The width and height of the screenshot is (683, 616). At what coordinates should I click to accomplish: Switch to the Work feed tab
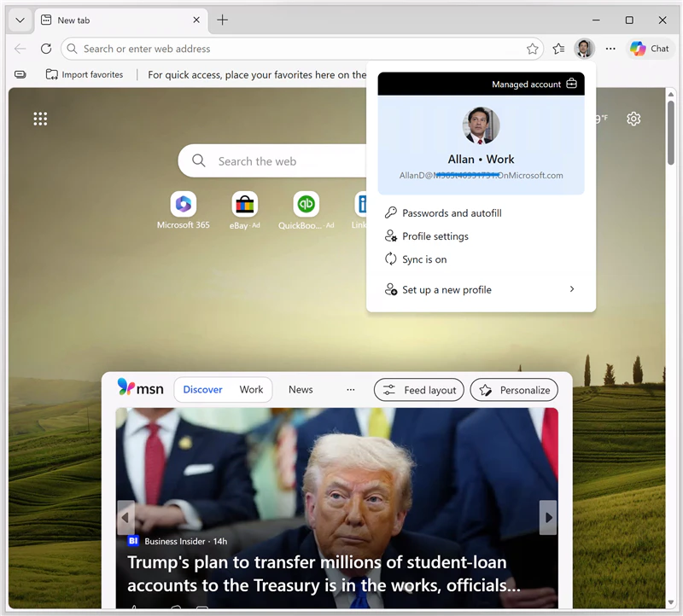[x=251, y=389]
